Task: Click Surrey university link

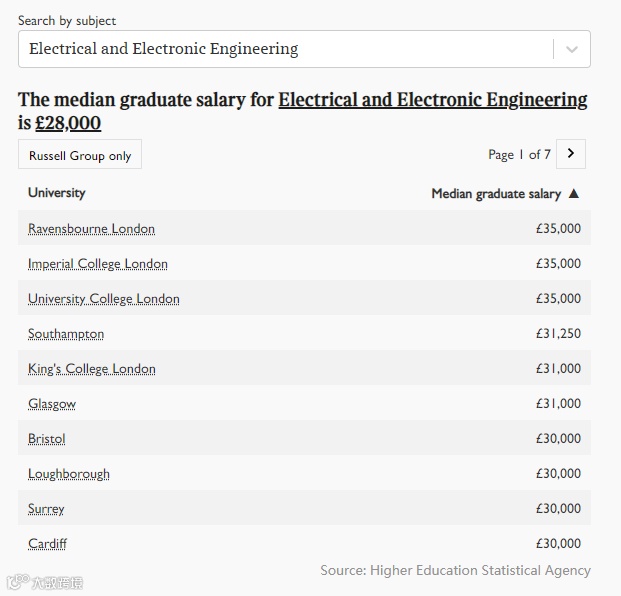Action: [46, 509]
